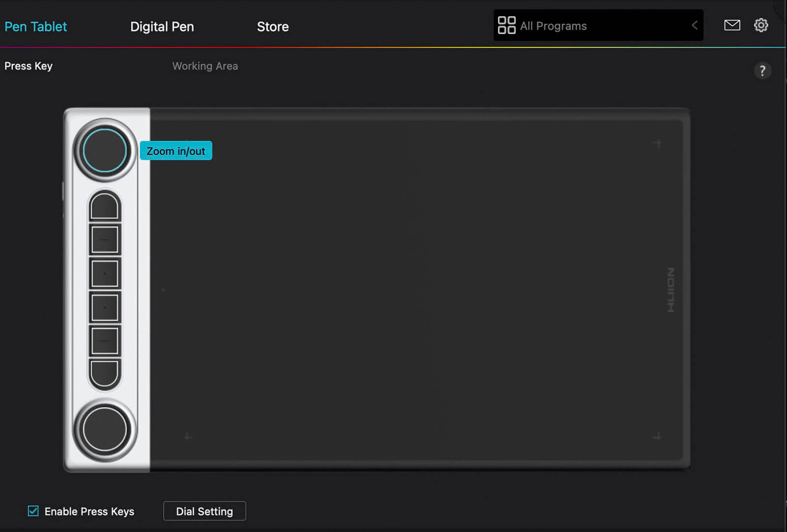Uncheck the Enable Press Keys checkbox

pyautogui.click(x=33, y=511)
